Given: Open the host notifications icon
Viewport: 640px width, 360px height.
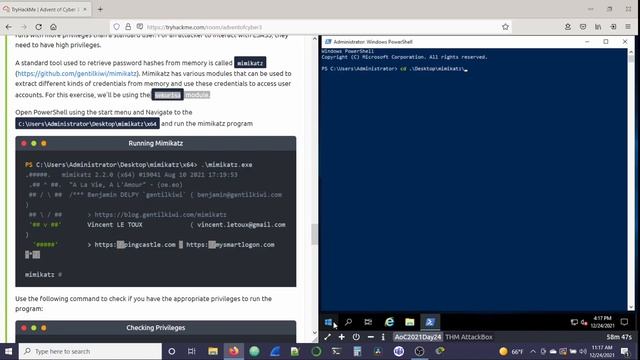Looking at the screenshot, I should pyautogui.click(x=625, y=351).
